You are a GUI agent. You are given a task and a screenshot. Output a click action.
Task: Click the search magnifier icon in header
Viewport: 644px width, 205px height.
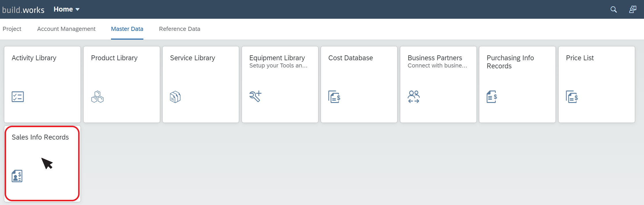(614, 10)
